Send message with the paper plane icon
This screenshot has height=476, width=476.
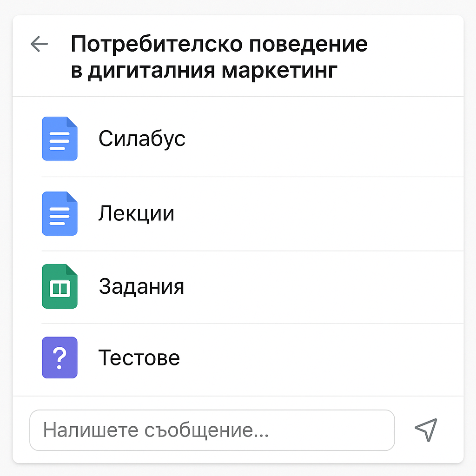[426, 430]
